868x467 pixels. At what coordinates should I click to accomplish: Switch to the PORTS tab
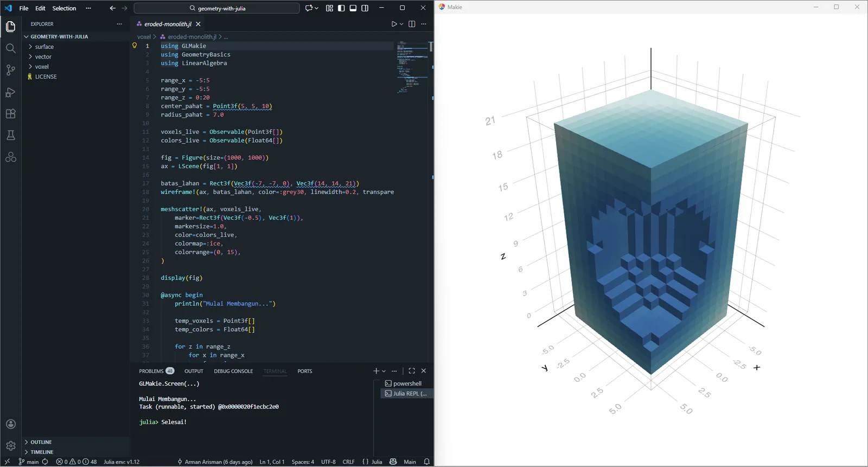304,371
